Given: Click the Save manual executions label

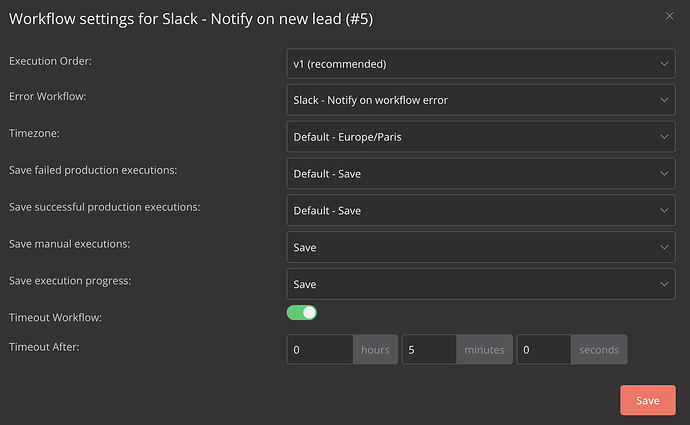Looking at the screenshot, I should tap(70, 244).
